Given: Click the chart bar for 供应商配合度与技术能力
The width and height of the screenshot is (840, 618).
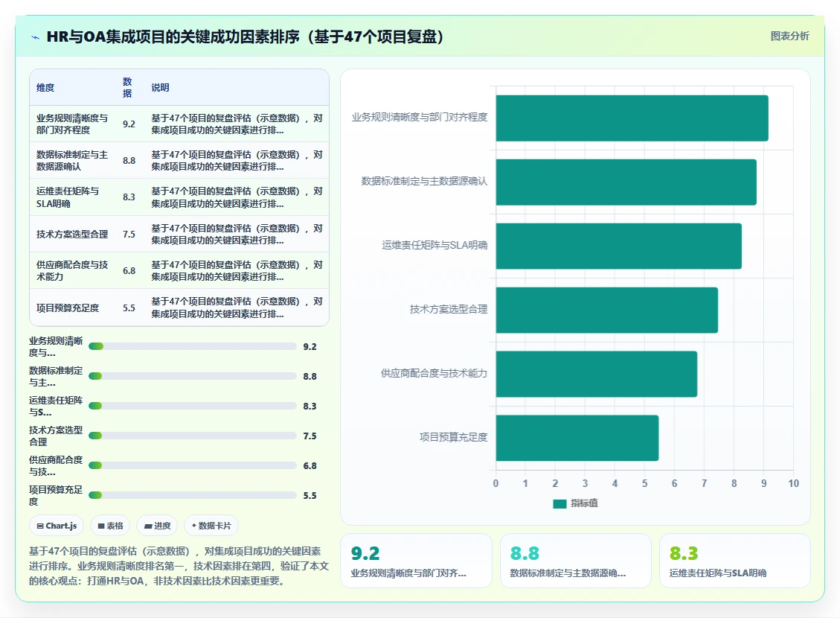Looking at the screenshot, I should click(x=597, y=374).
